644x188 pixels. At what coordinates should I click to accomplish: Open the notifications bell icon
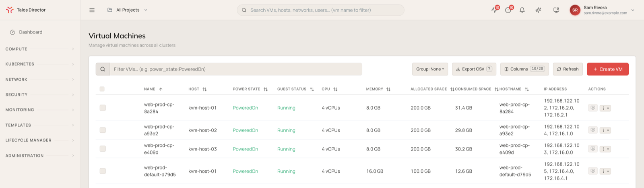pos(522,10)
